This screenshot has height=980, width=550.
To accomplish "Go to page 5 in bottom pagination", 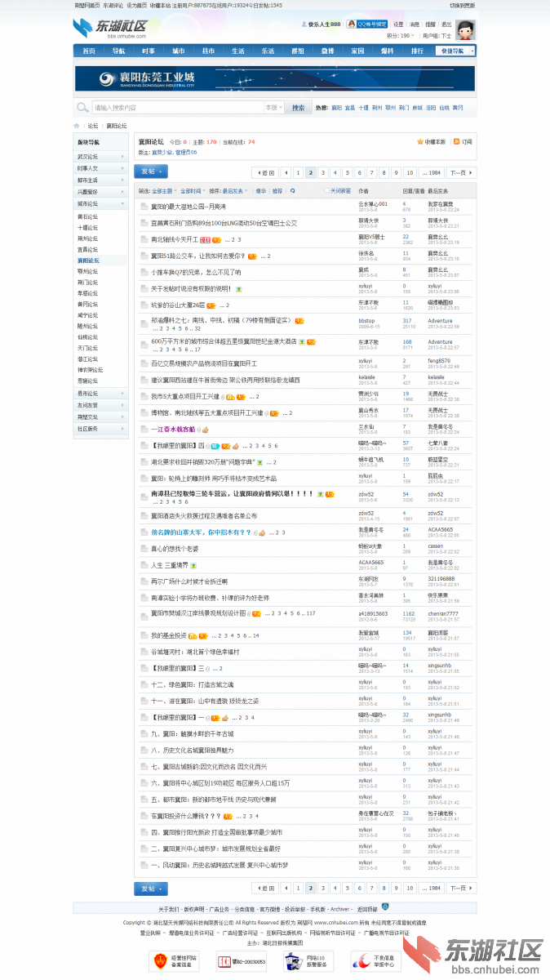I will [348, 888].
